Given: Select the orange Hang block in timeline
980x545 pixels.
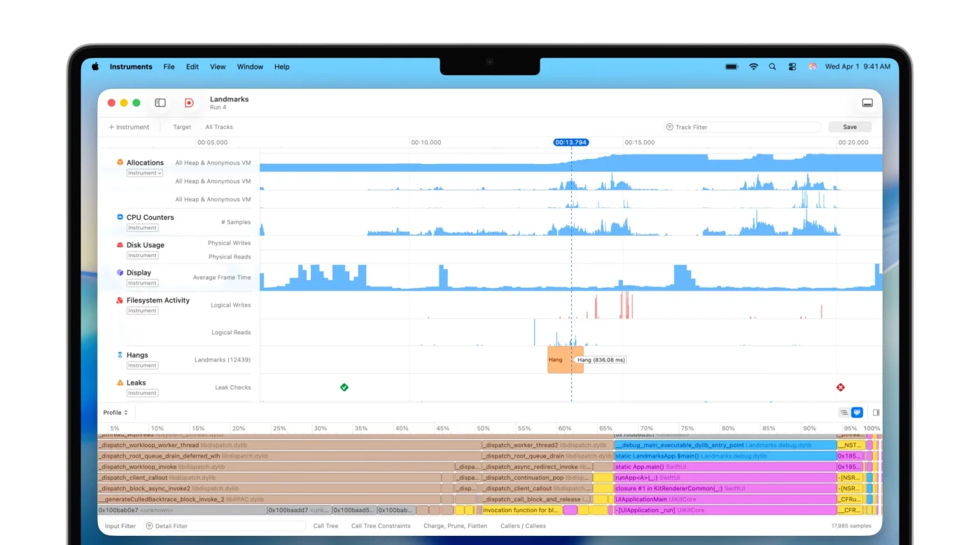Looking at the screenshot, I should pyautogui.click(x=566, y=359).
